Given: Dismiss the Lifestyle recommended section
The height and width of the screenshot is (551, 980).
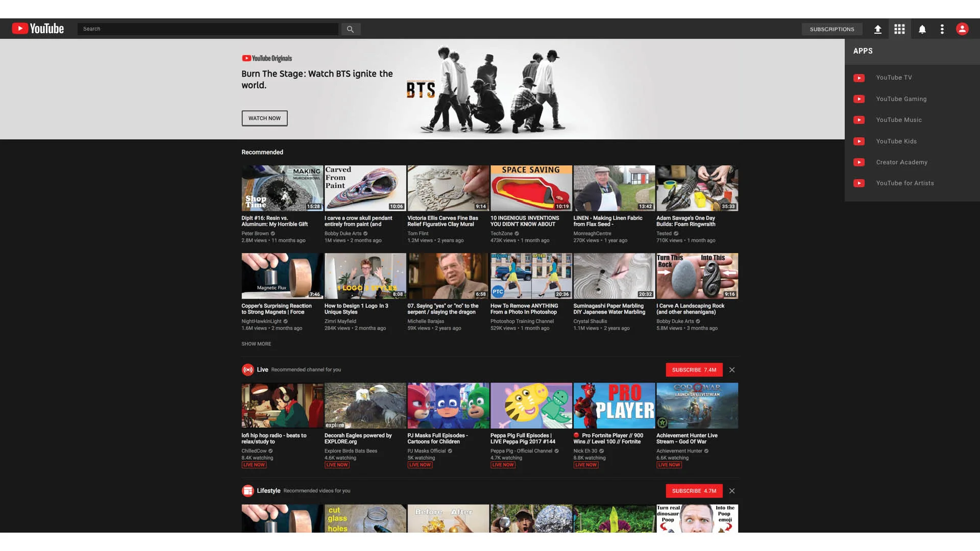Looking at the screenshot, I should click(x=732, y=491).
